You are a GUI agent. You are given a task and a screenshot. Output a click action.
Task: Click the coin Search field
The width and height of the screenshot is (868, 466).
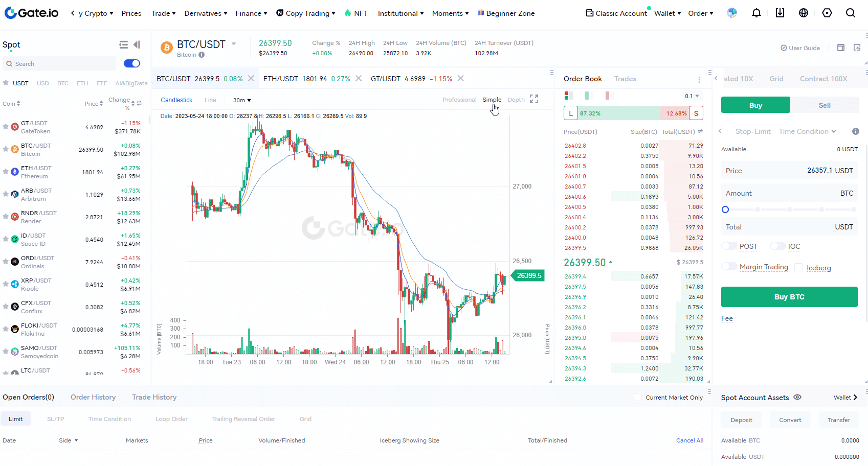[x=59, y=64]
